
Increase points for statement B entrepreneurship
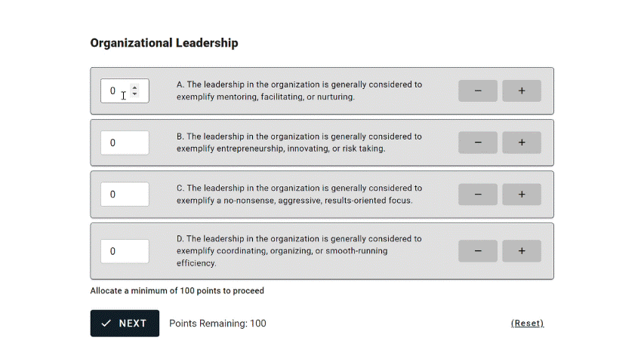click(521, 143)
